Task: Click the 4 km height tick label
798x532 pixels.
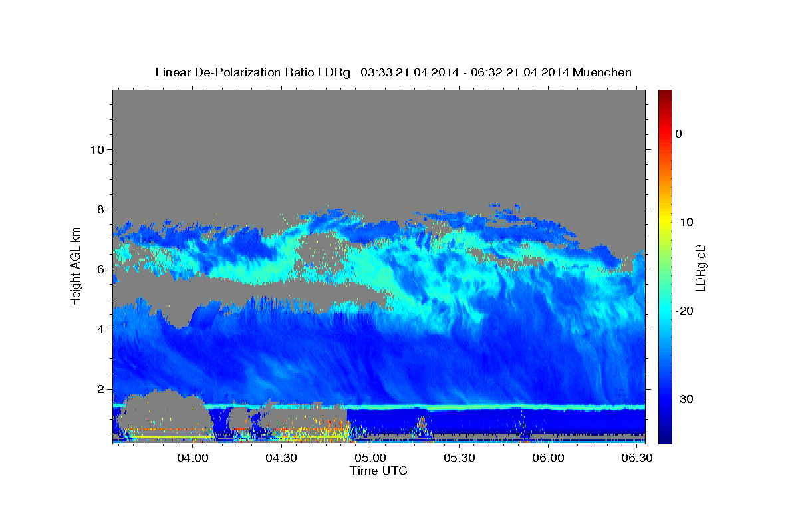Action: click(x=100, y=329)
